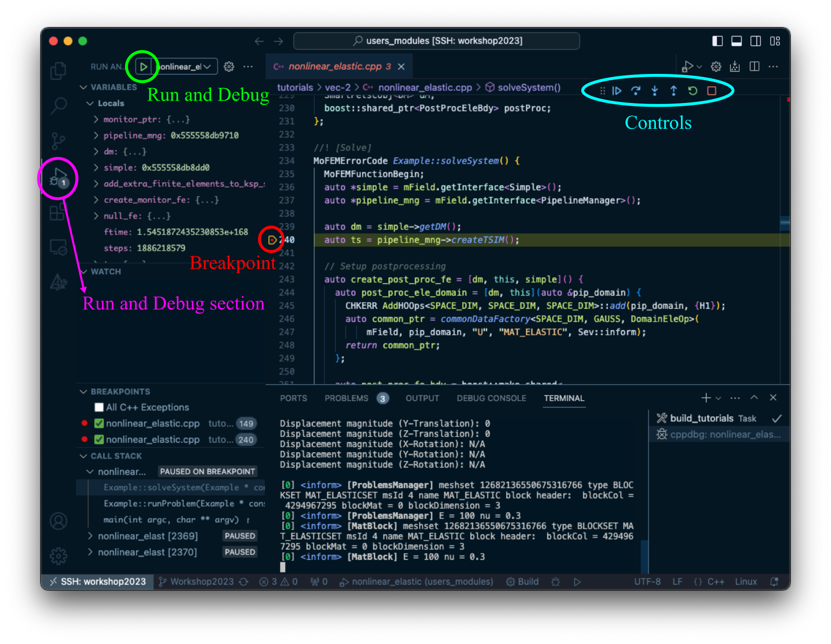
Task: Step over with the debug toolbar
Action: click(x=636, y=90)
